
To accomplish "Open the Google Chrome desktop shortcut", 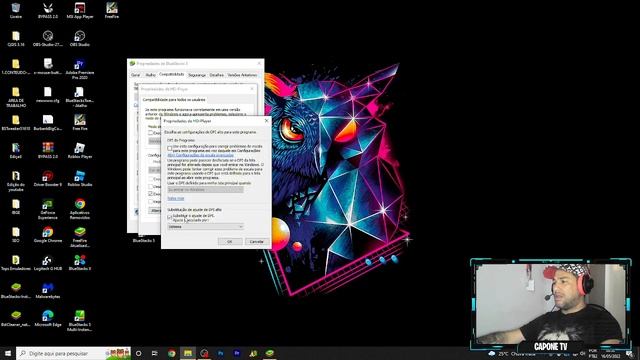I will 48,235.
